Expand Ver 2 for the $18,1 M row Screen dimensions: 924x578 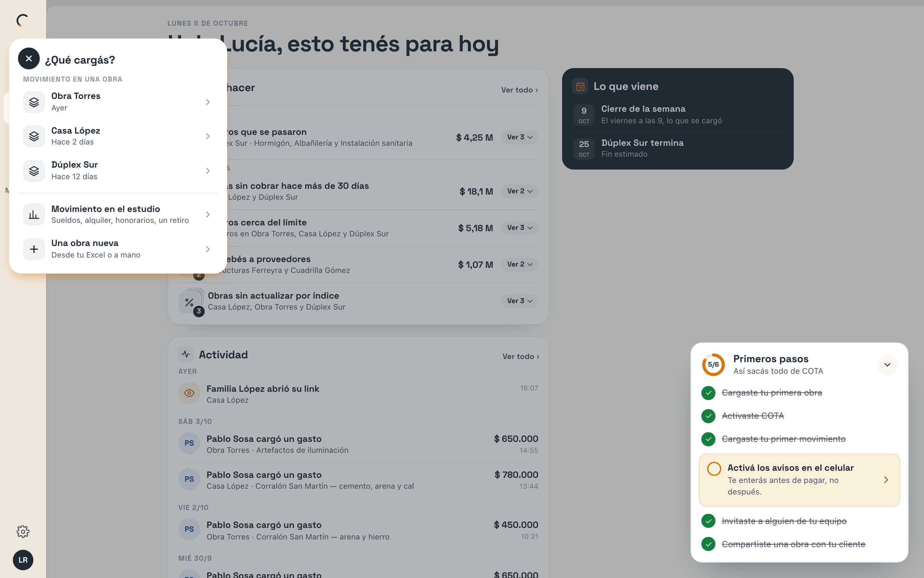tap(520, 191)
